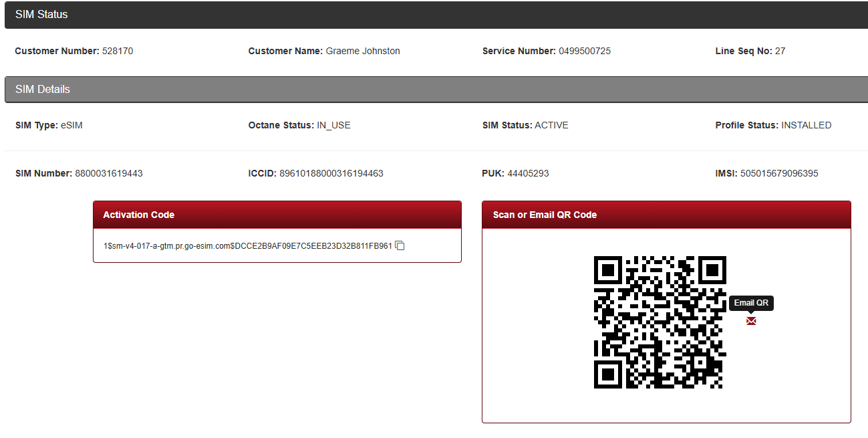Click SIM Status value ACTIVE
Viewport: 868px width, 438px height.
(x=551, y=125)
